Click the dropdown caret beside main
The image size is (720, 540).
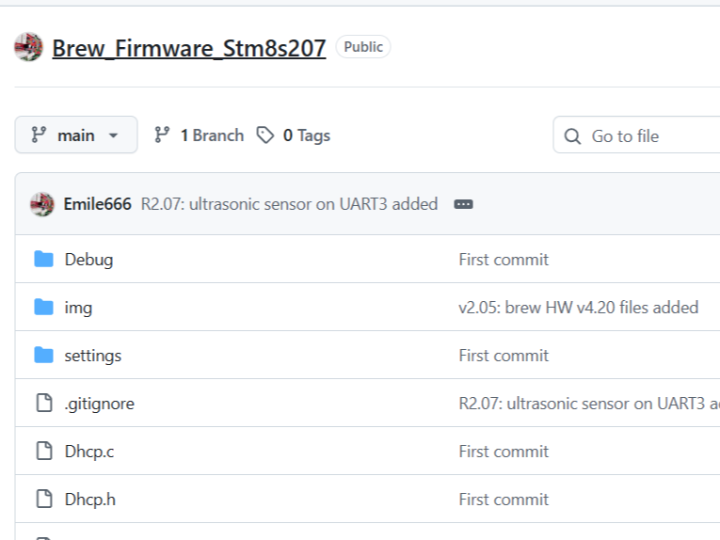(x=113, y=135)
